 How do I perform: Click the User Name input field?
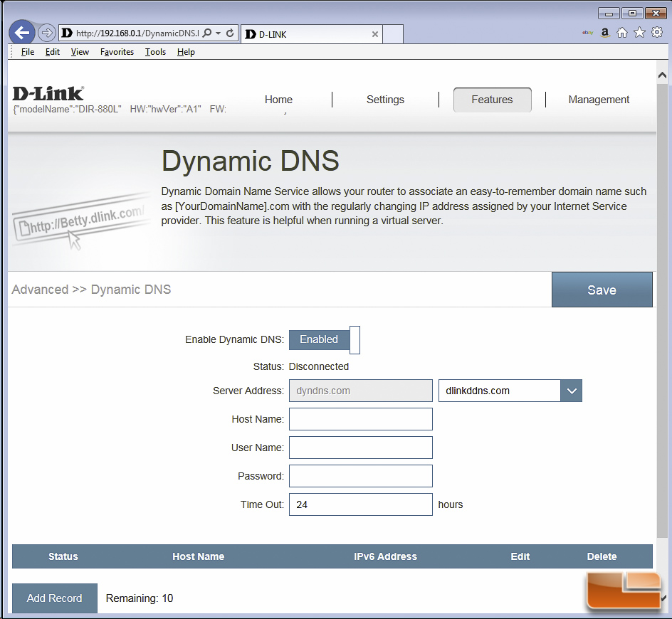[x=361, y=448]
